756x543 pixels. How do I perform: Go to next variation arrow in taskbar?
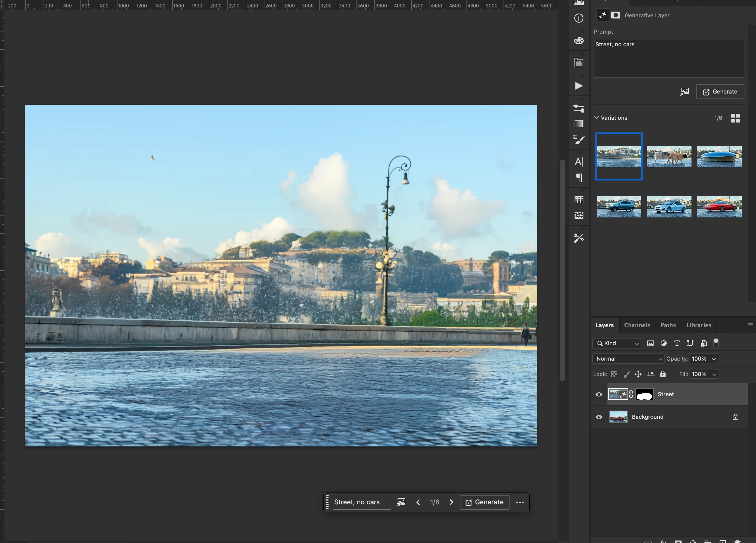point(451,502)
